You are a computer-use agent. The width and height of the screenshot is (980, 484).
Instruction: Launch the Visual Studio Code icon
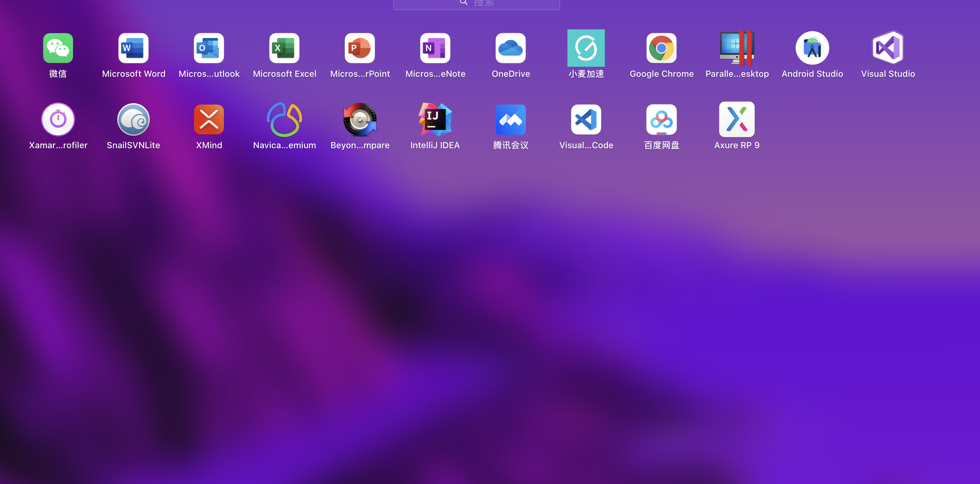pos(586,119)
